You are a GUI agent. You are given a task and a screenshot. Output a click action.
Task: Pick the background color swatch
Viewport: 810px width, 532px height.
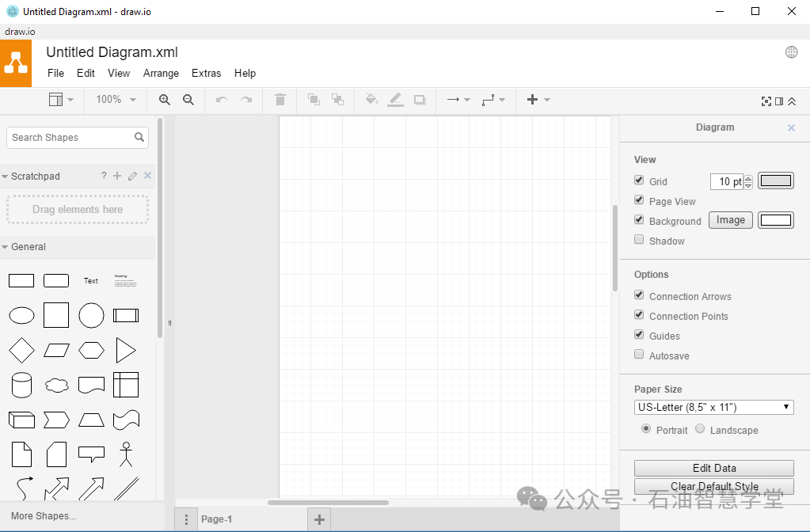776,220
